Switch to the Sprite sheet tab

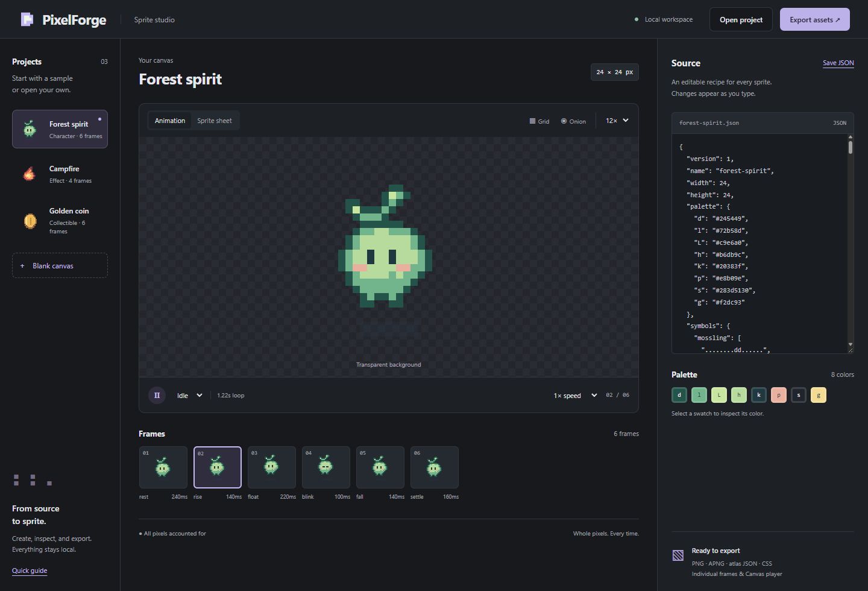(215, 121)
